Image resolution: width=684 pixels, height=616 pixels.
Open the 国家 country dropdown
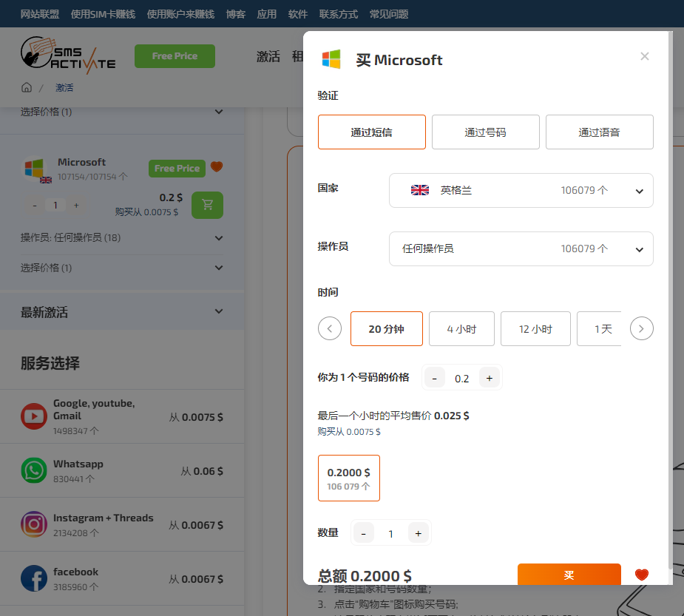point(521,191)
